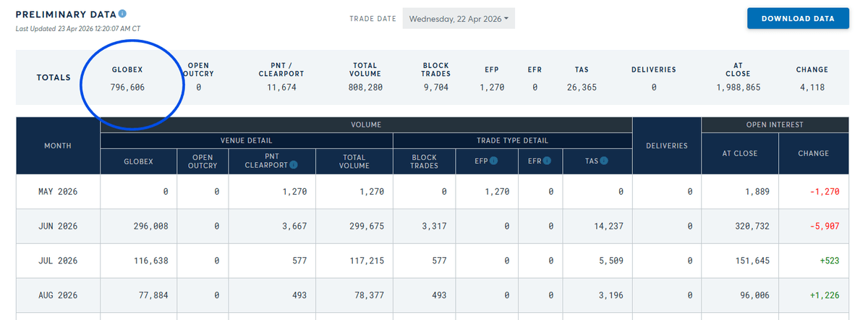The height and width of the screenshot is (320, 868).
Task: Select the AUG 2026 row label
Action: coord(58,295)
